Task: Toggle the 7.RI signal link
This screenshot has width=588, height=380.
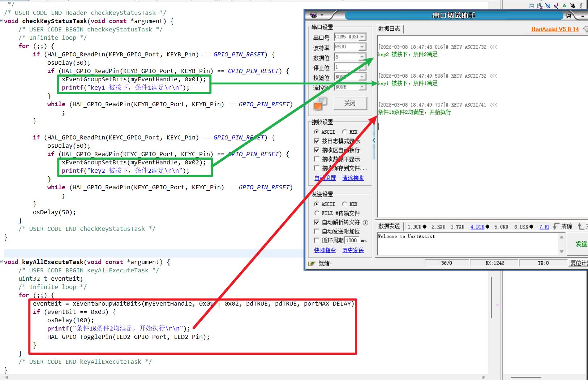Action: (x=544, y=227)
